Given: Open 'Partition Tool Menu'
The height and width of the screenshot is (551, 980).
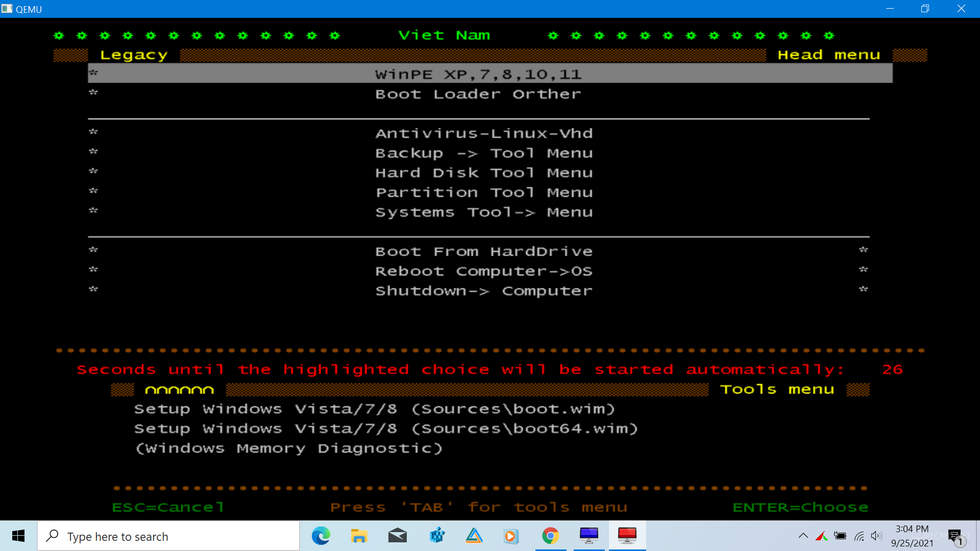Looking at the screenshot, I should click(484, 193).
